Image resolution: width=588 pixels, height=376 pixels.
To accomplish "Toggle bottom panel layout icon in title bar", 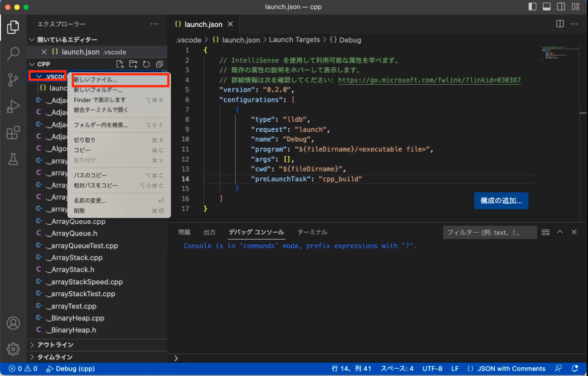I will click(x=546, y=7).
